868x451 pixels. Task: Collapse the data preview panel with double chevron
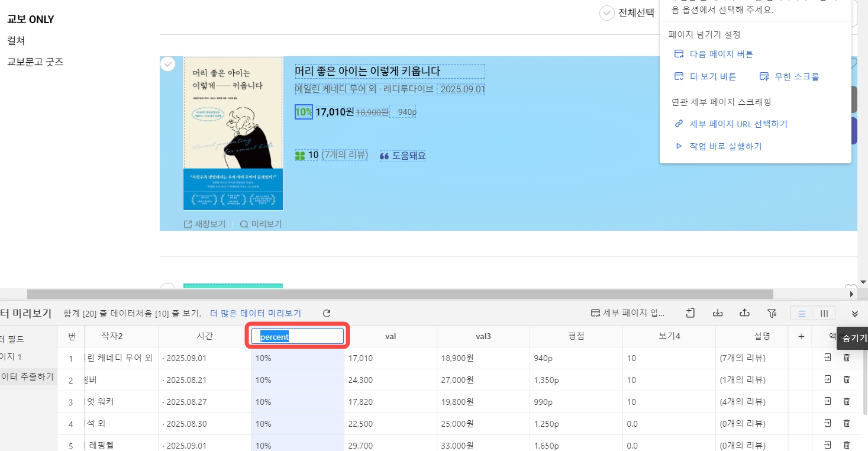854,314
